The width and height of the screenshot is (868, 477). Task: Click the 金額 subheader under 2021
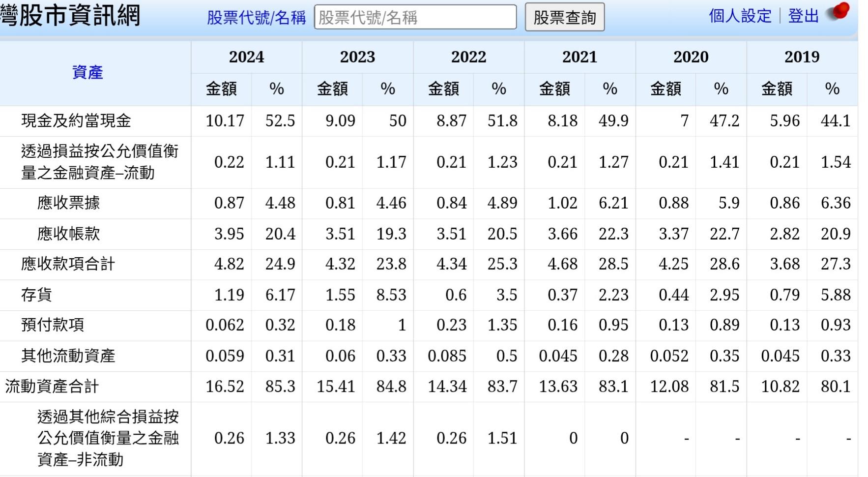pyautogui.click(x=554, y=89)
